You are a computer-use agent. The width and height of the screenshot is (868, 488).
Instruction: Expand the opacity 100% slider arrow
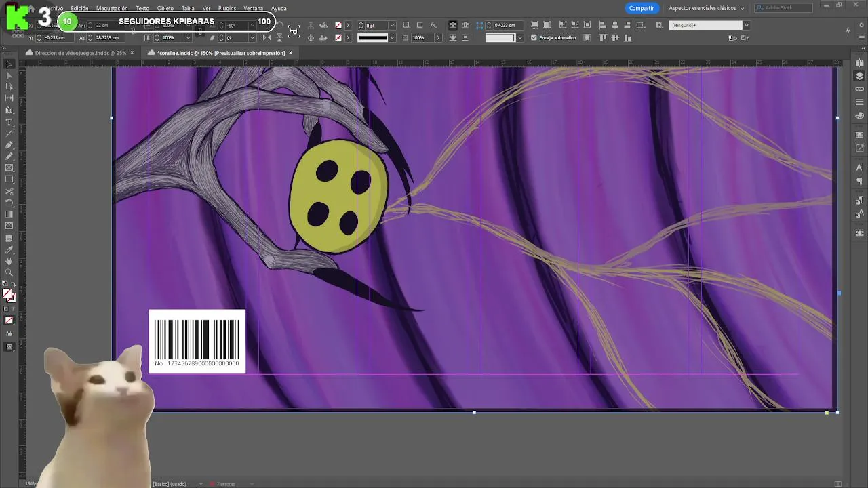click(437, 38)
